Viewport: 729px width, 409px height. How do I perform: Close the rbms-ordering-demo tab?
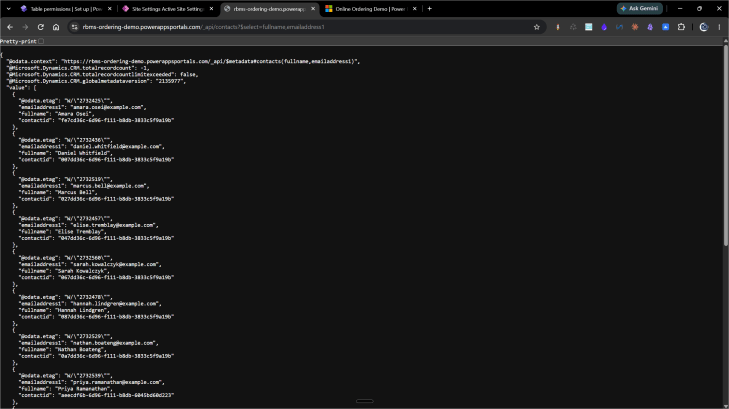pyautogui.click(x=313, y=9)
